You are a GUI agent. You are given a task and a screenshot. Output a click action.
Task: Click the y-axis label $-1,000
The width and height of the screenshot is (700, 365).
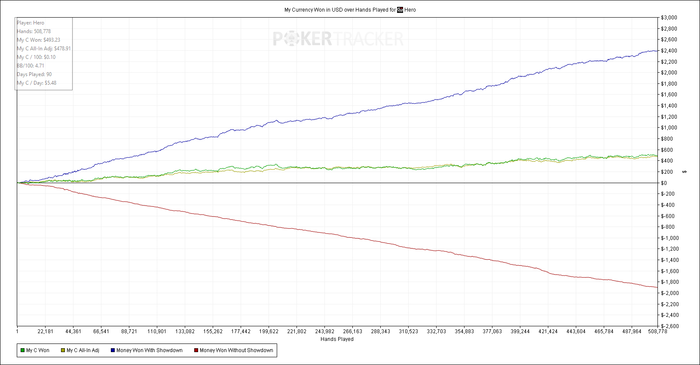(x=670, y=238)
